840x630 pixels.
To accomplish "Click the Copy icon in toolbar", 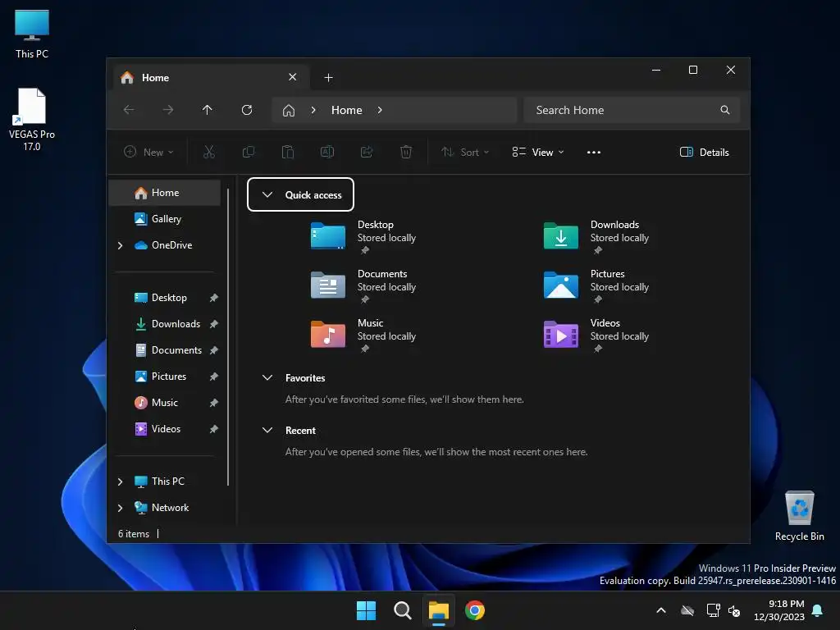I will click(248, 152).
